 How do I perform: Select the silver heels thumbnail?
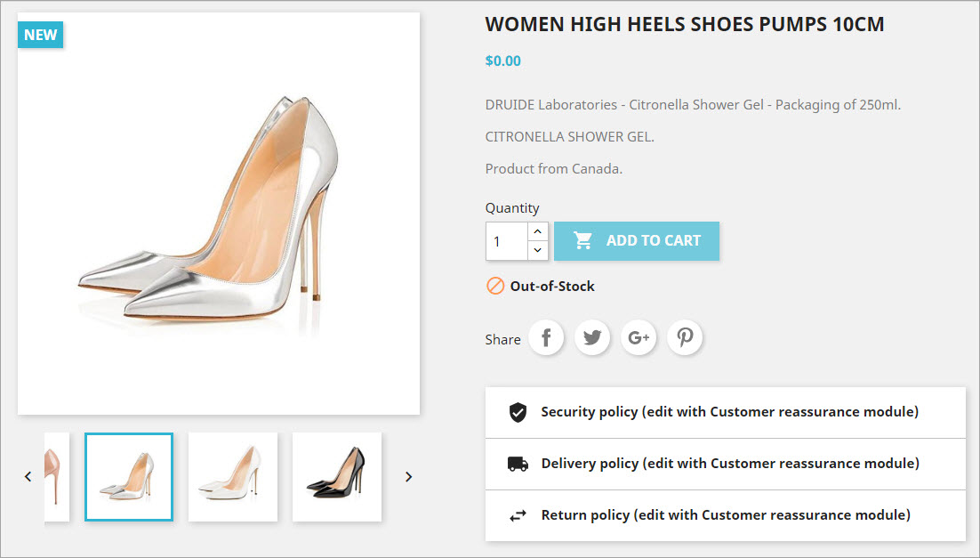[x=129, y=477]
